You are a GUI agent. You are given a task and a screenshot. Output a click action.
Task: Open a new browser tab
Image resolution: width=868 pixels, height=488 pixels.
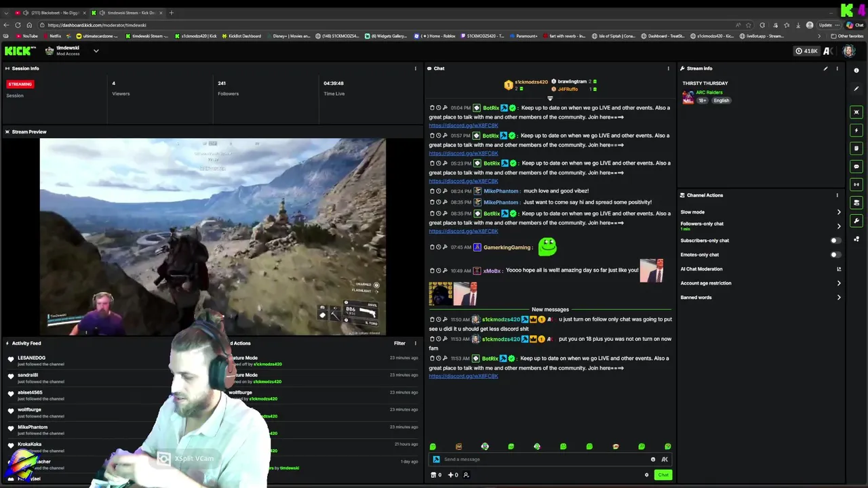[x=171, y=13]
